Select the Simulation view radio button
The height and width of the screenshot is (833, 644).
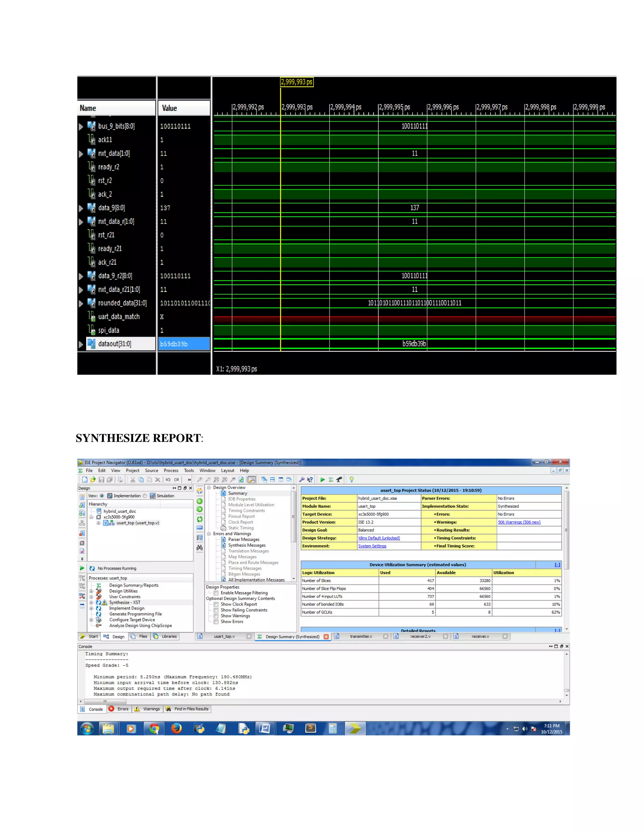(x=145, y=496)
